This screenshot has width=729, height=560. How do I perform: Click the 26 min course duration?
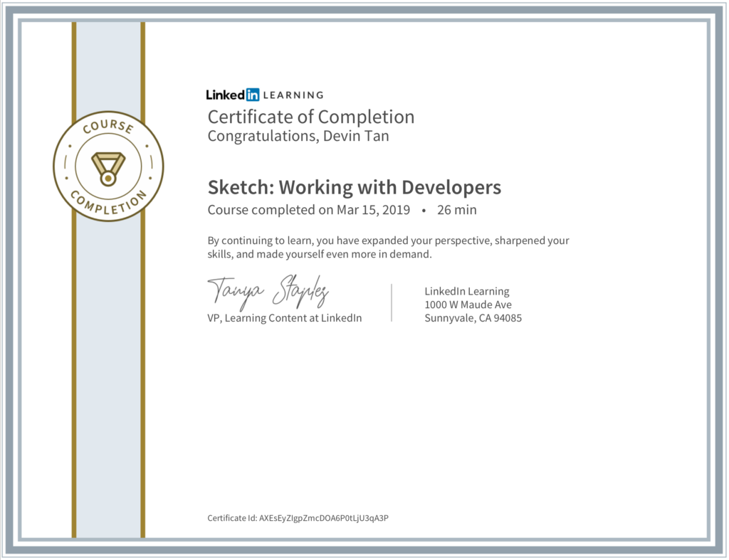click(456, 210)
